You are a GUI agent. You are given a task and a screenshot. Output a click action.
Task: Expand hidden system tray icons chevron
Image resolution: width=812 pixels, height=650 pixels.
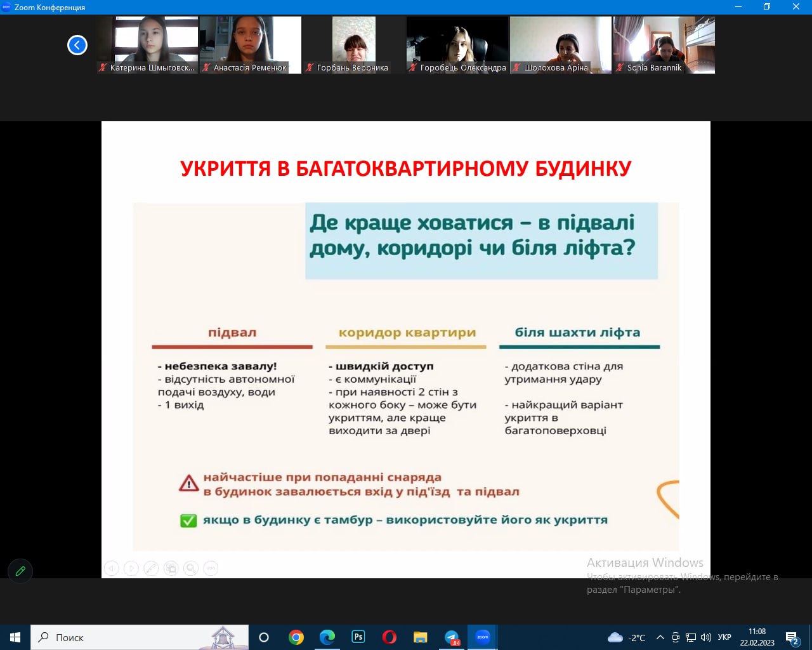pyautogui.click(x=660, y=637)
